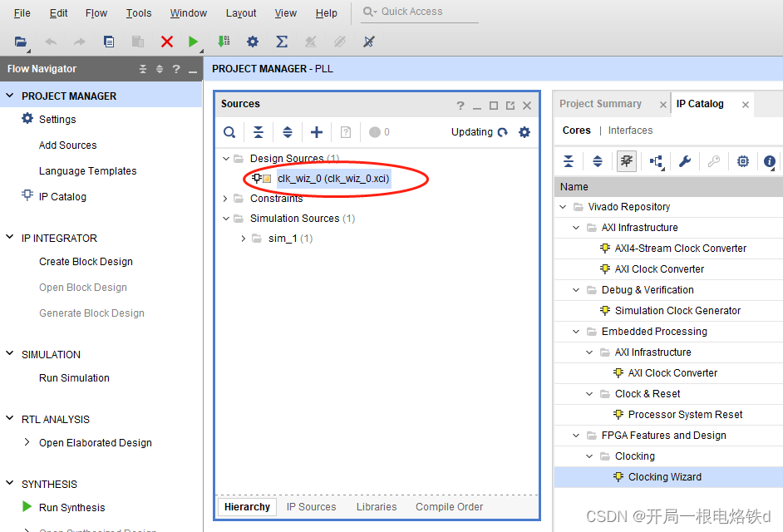Switch to the Compile Order tab
783x532 pixels.
[449, 506]
